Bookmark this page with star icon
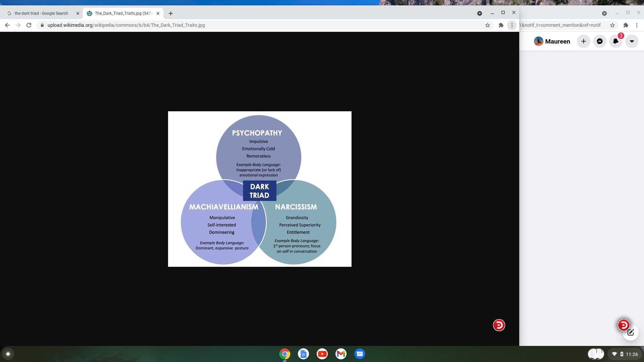 pyautogui.click(x=488, y=25)
